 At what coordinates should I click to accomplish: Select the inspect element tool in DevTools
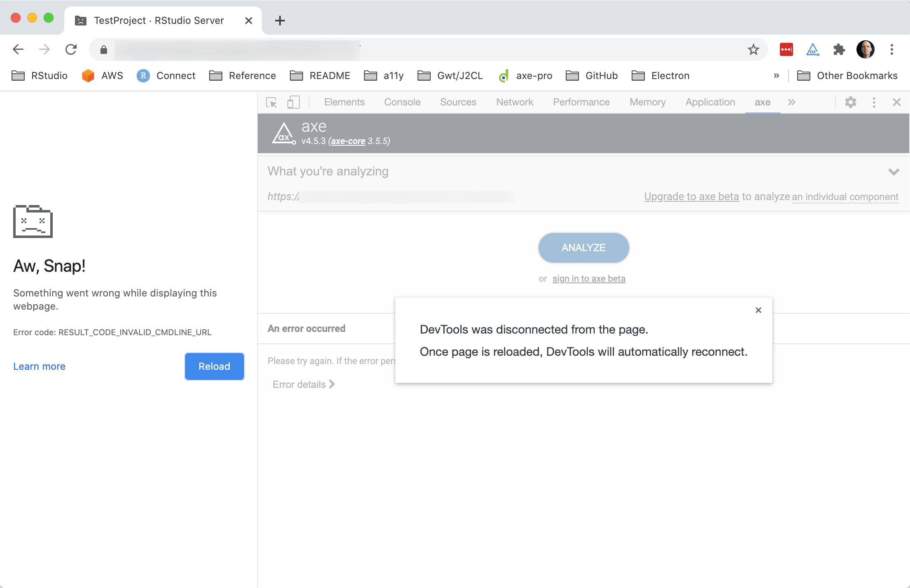tap(271, 102)
